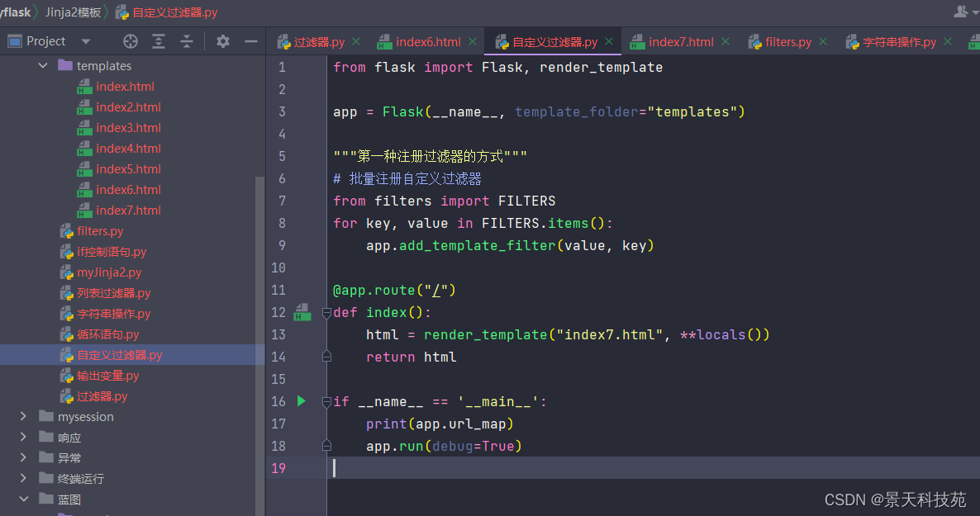Expand the 终端运行 folder
The height and width of the screenshot is (516, 980).
click(x=24, y=478)
